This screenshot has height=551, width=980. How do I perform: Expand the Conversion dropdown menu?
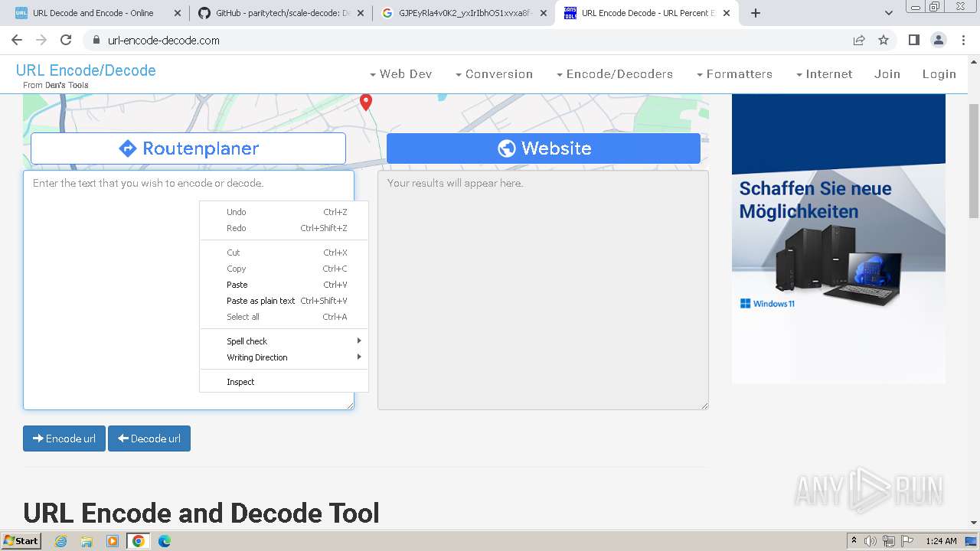click(494, 74)
